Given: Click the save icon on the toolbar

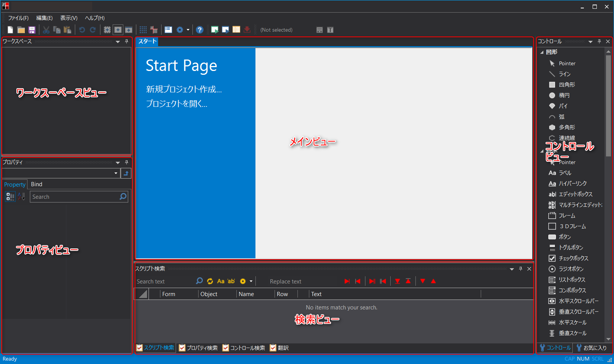Looking at the screenshot, I should pyautogui.click(x=32, y=29).
